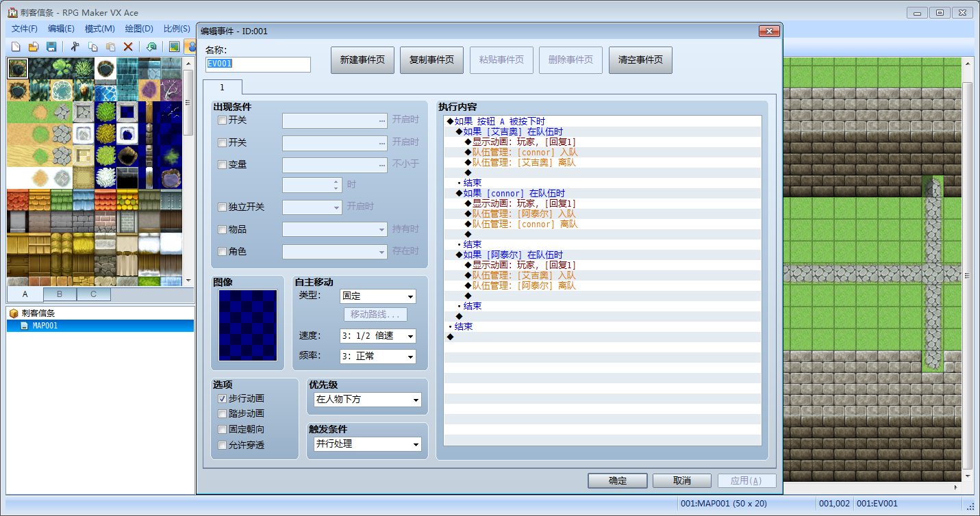Open the 模式(M) menu

99,29
